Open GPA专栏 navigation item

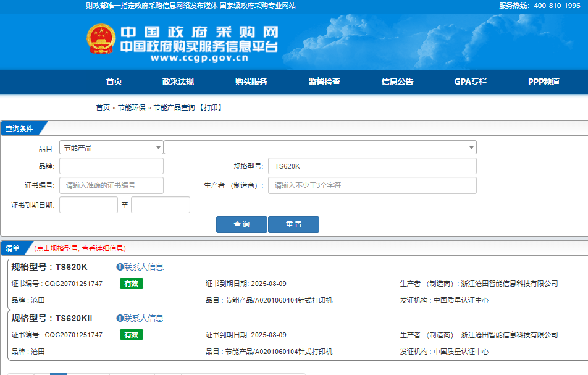click(x=471, y=82)
